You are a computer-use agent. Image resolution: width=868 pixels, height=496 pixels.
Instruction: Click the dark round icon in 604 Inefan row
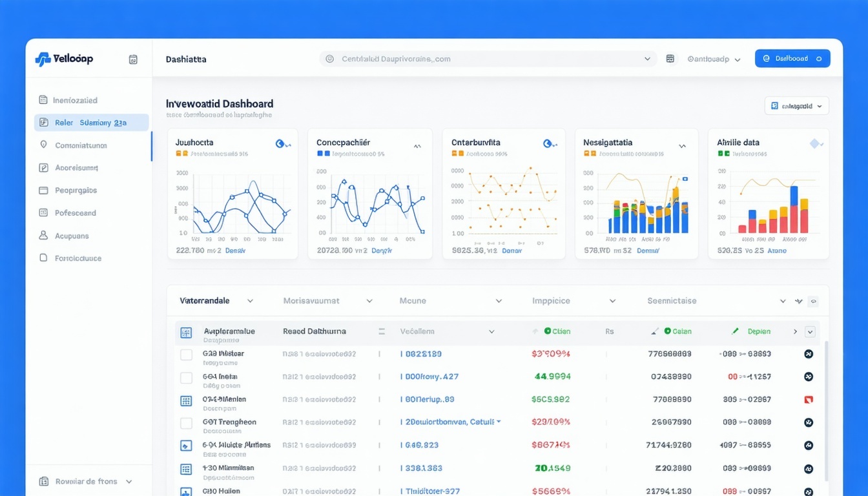808,377
